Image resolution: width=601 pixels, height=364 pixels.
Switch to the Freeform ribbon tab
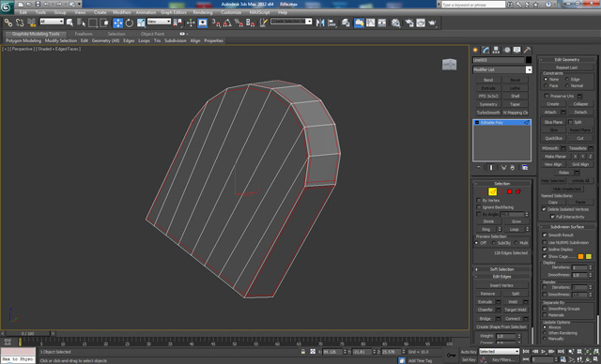click(x=84, y=34)
